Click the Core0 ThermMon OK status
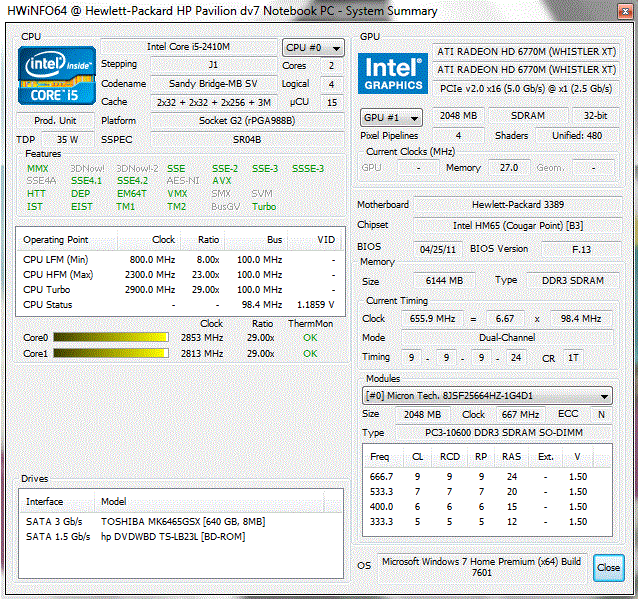This screenshot has width=639, height=600. point(310,338)
